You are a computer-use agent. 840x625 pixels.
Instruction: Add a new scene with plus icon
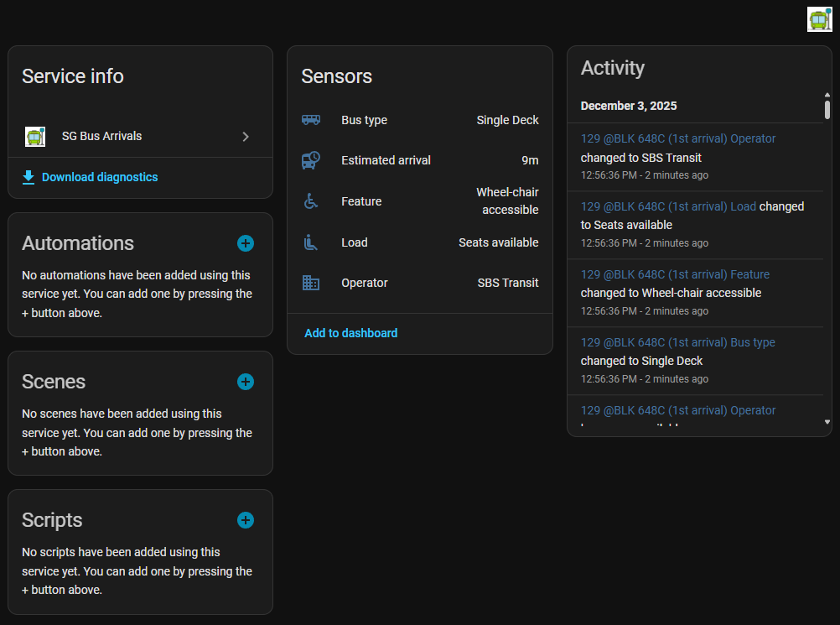246,382
